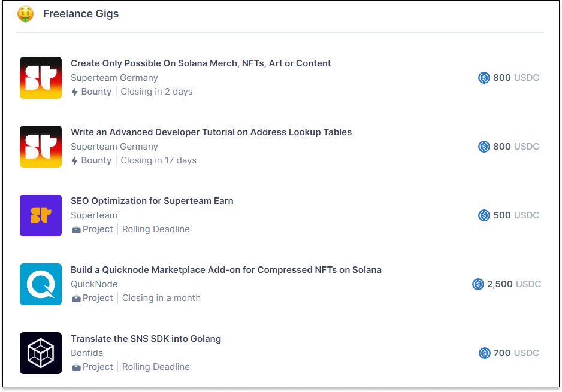Click Superteam Germany under the Solana Merch gig

coord(114,78)
